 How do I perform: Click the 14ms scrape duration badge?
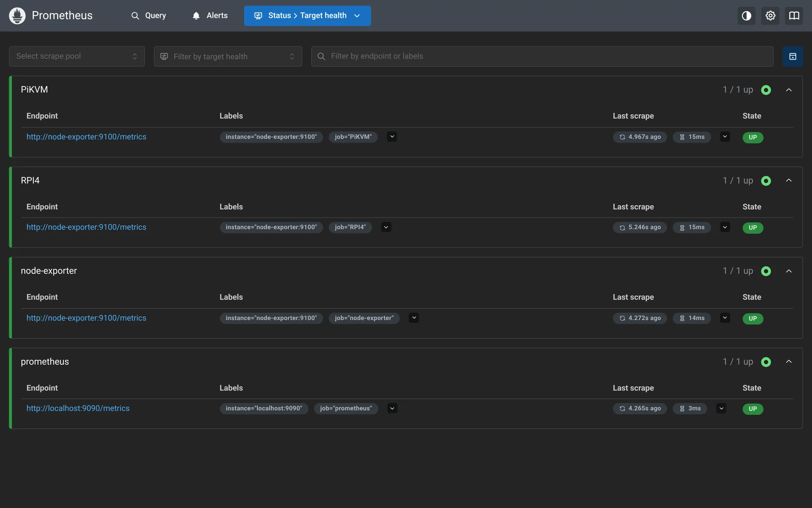[692, 318]
